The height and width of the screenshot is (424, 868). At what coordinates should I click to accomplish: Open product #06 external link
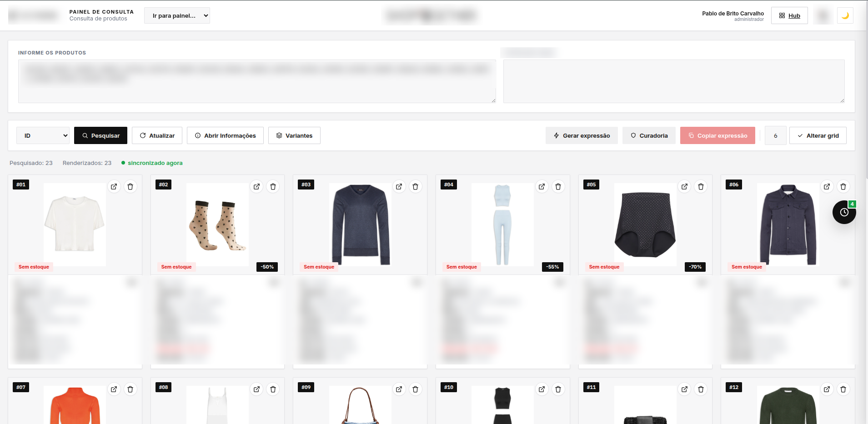point(827,186)
